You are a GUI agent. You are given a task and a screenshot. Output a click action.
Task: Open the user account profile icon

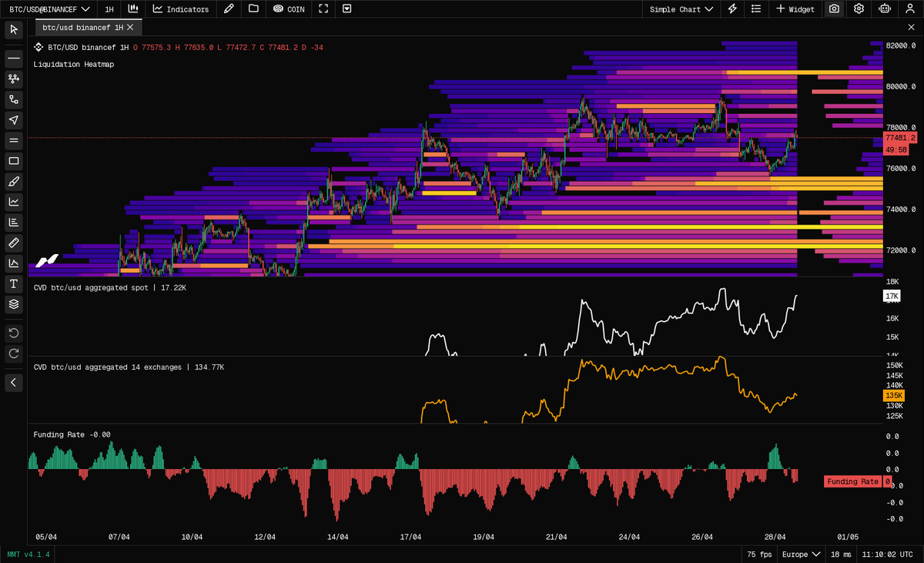click(x=909, y=9)
